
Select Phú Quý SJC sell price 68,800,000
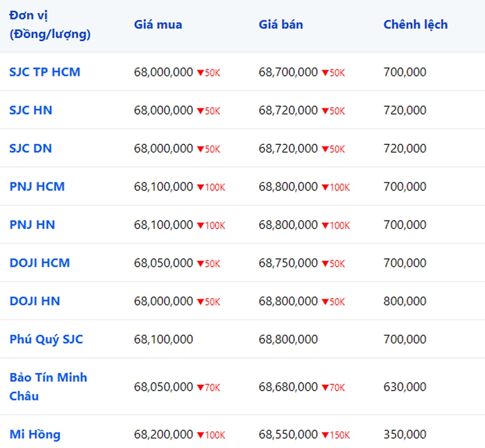coord(288,339)
